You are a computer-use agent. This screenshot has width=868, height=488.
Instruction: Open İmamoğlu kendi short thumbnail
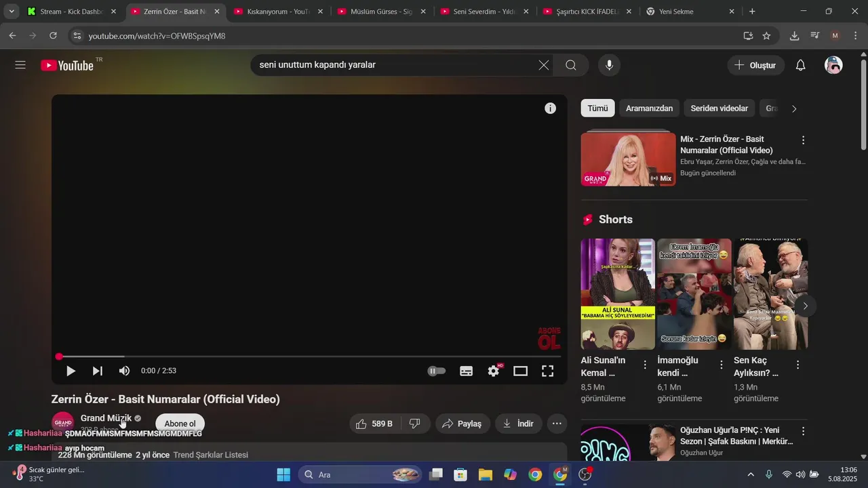coord(694,294)
